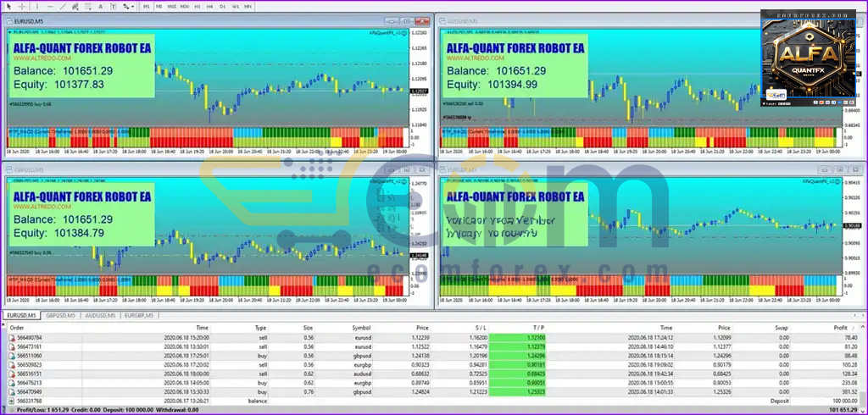Switch timeframe to W1
The height and width of the screenshot is (415, 868).
click(x=236, y=7)
